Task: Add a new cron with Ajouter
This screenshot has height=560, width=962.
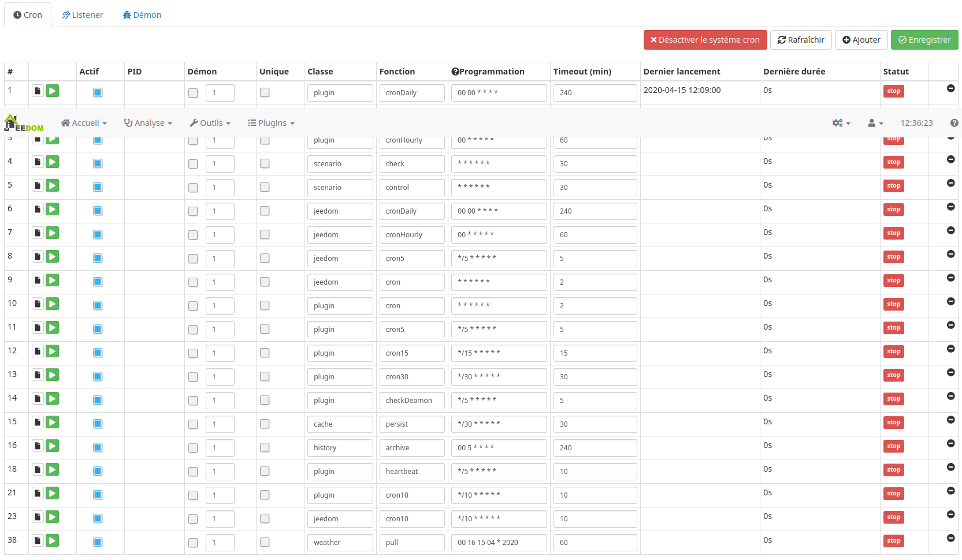Action: tap(861, 40)
